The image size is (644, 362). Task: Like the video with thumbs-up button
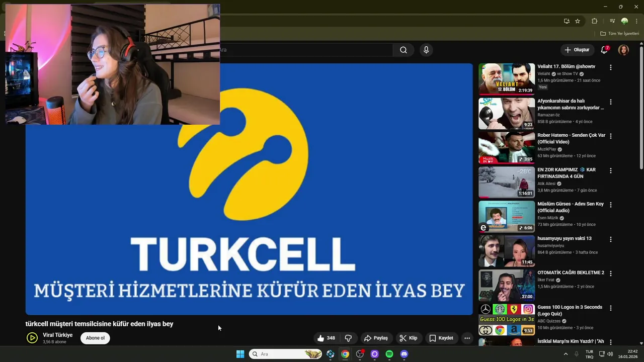pyautogui.click(x=326, y=338)
